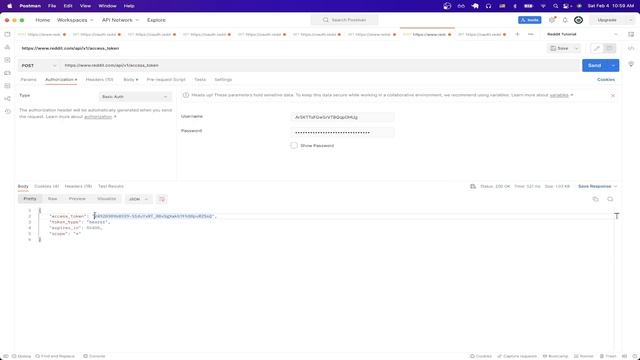640x360 pixels.
Task: Select the Raw response view
Action: tap(52, 199)
